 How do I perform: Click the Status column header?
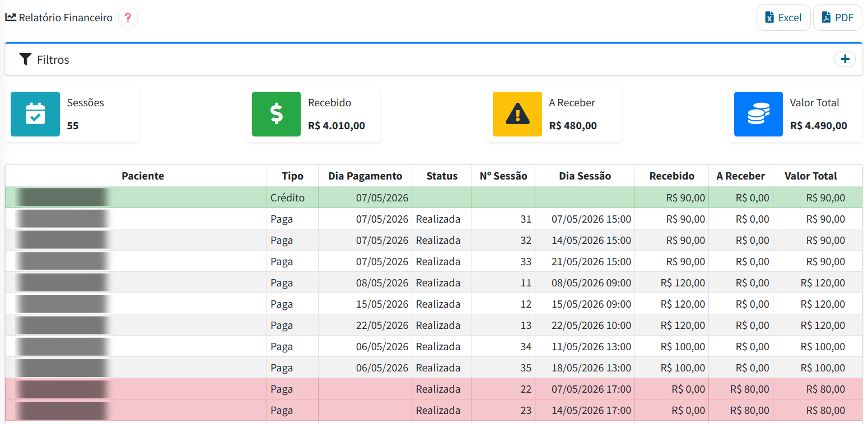coord(442,176)
